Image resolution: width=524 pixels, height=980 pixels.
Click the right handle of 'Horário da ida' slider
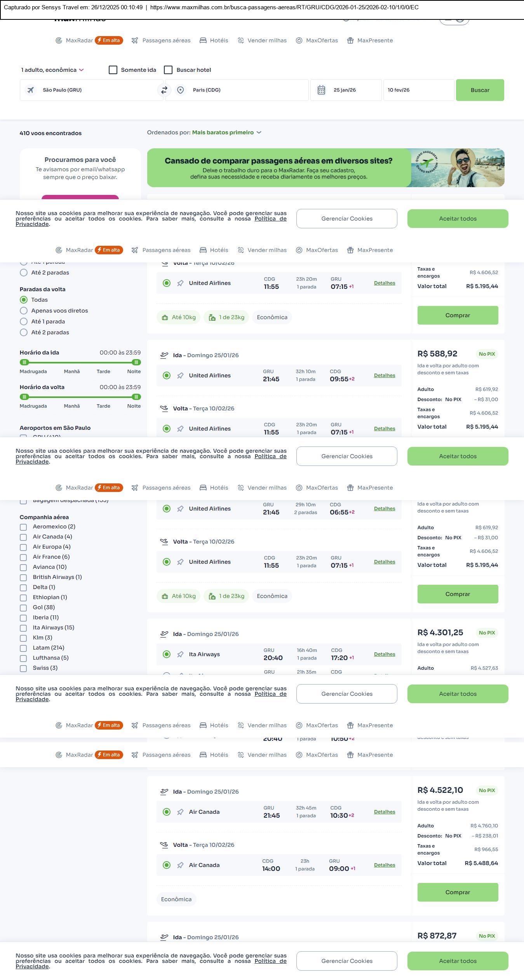point(136,362)
